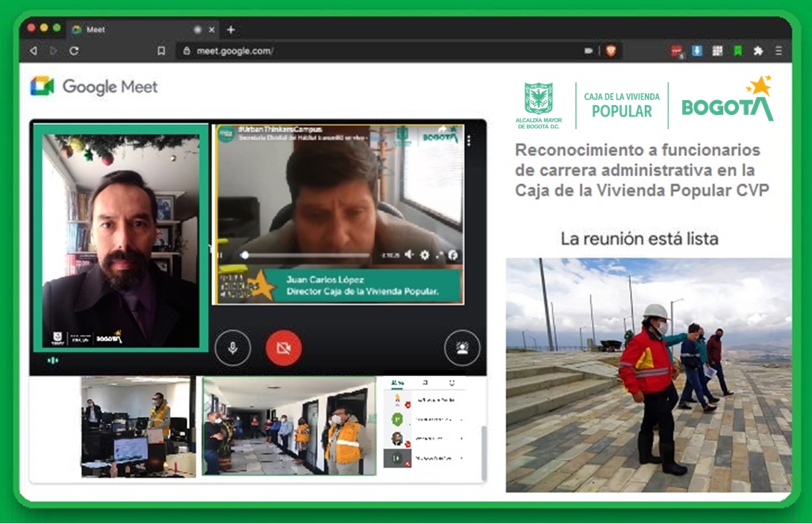
Task: Open the activities tab in side panel
Action: [x=452, y=383]
